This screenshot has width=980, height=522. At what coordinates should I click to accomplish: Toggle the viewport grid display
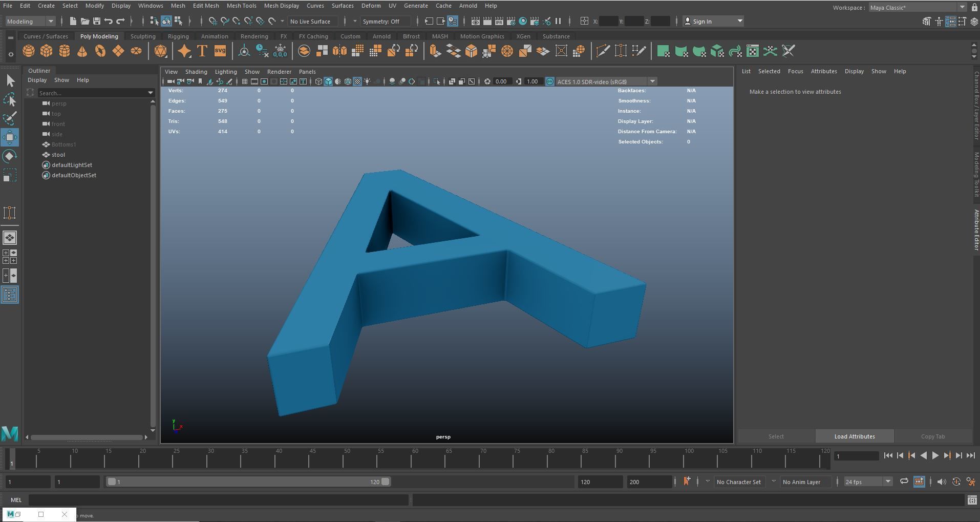tap(245, 81)
